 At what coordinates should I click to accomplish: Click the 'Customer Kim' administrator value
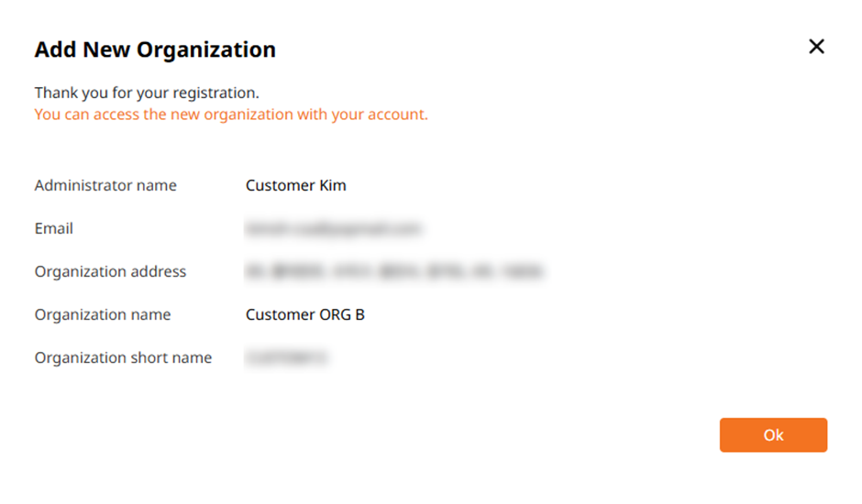pos(295,185)
